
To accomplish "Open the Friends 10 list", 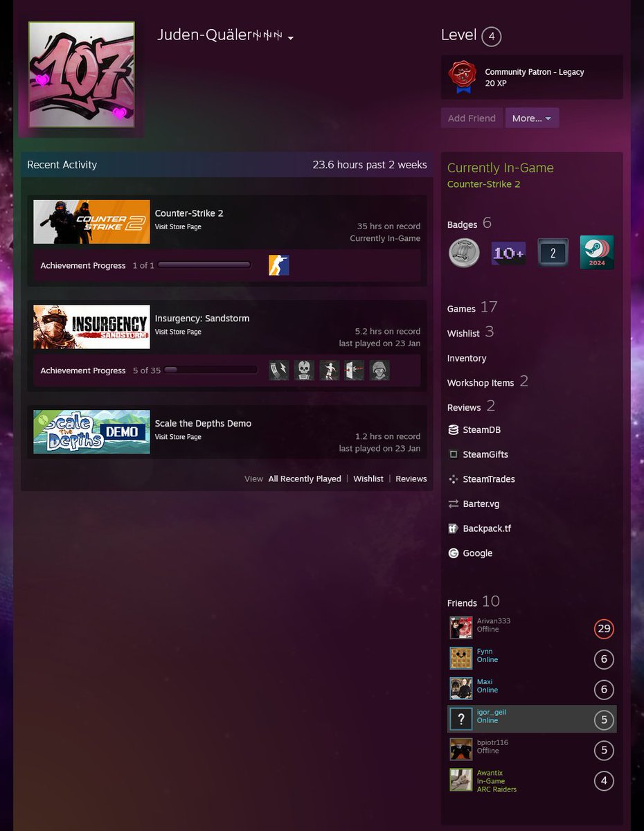I will (474, 602).
